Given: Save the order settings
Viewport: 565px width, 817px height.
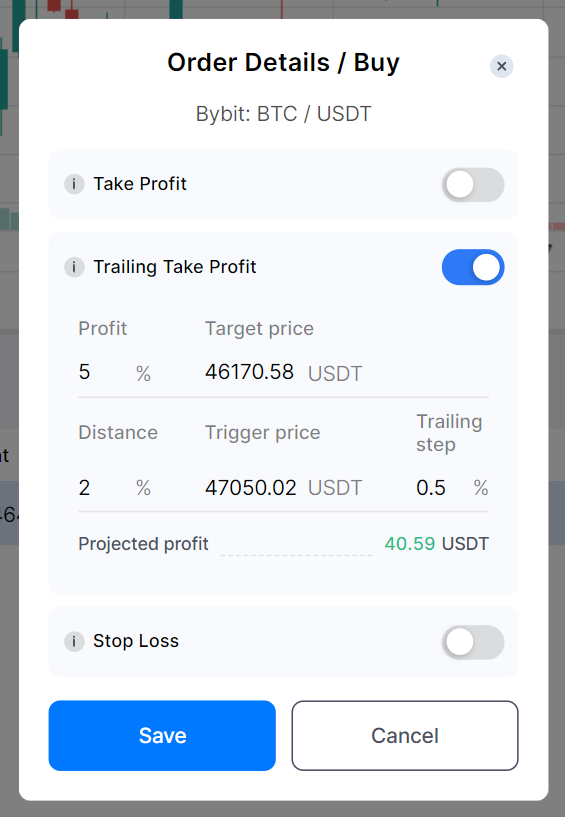Looking at the screenshot, I should tap(162, 735).
